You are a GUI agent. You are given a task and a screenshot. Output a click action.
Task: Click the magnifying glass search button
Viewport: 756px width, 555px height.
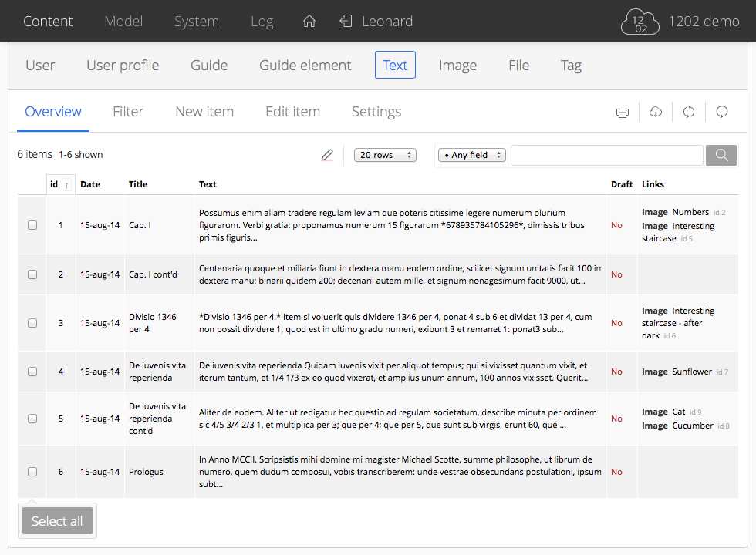point(721,155)
